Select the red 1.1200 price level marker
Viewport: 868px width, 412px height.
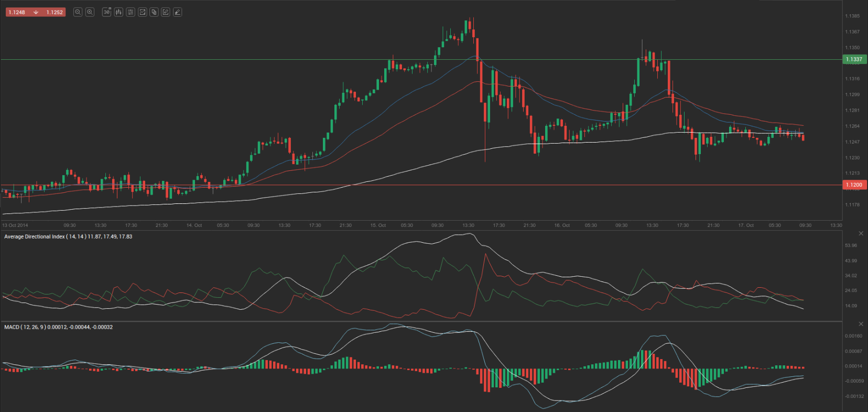click(x=854, y=185)
